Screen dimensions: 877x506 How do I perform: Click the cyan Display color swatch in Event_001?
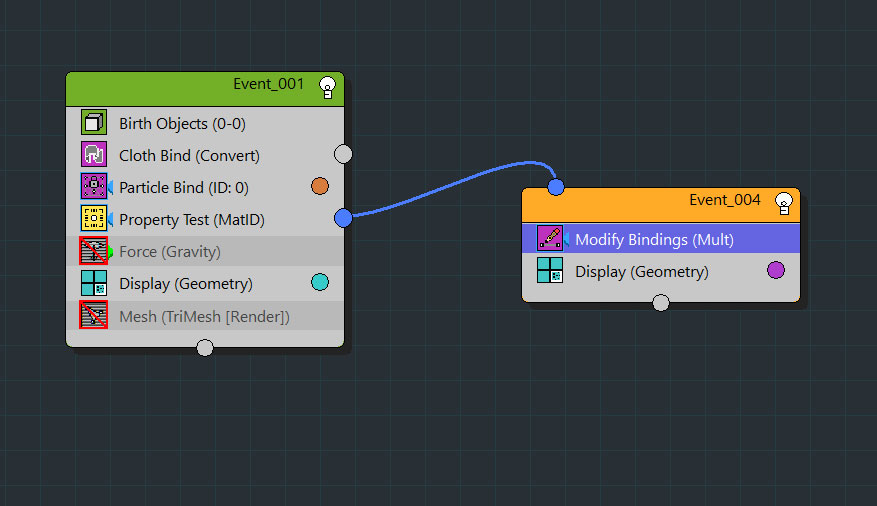pos(320,282)
